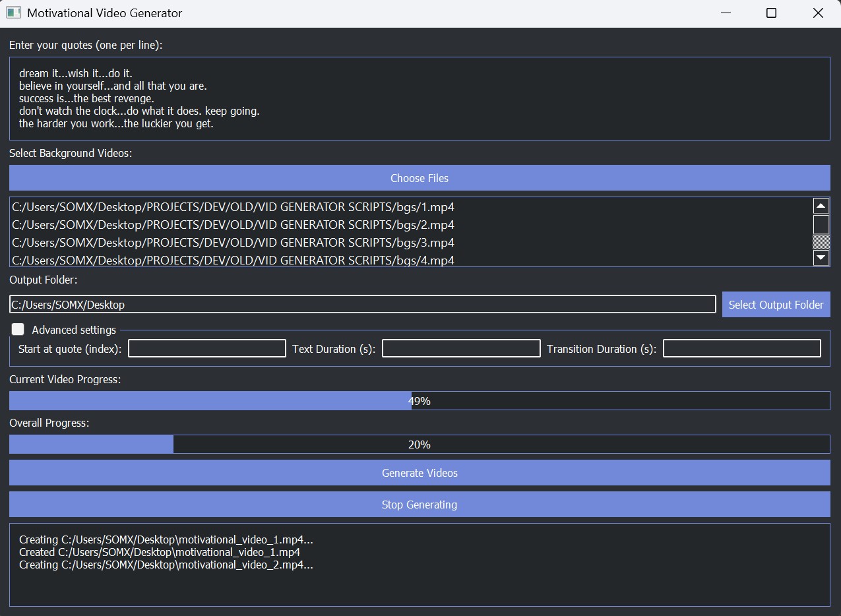Click the quote starting 'don't watch the clock'
This screenshot has height=616, width=841.
139,111
